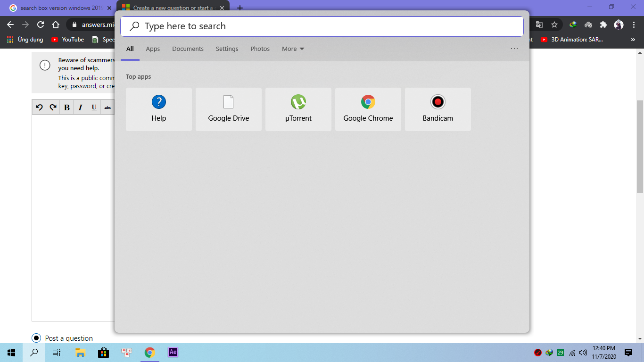644x362 pixels.
Task: Click redo in the editor toolbar
Action: [x=53, y=107]
